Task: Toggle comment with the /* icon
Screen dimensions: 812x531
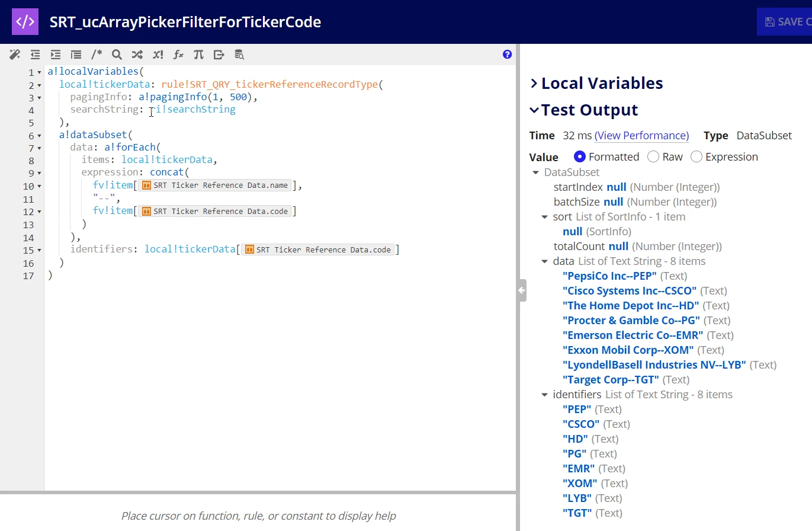Action: coord(97,55)
